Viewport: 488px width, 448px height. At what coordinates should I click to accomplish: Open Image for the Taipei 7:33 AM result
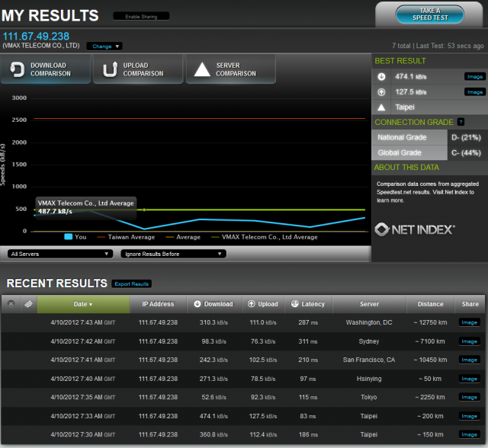(470, 416)
